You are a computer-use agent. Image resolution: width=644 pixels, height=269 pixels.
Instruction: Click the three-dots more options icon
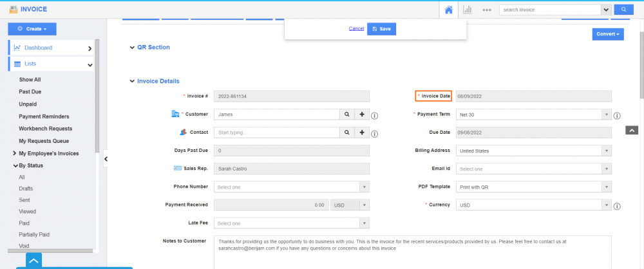[x=487, y=10]
